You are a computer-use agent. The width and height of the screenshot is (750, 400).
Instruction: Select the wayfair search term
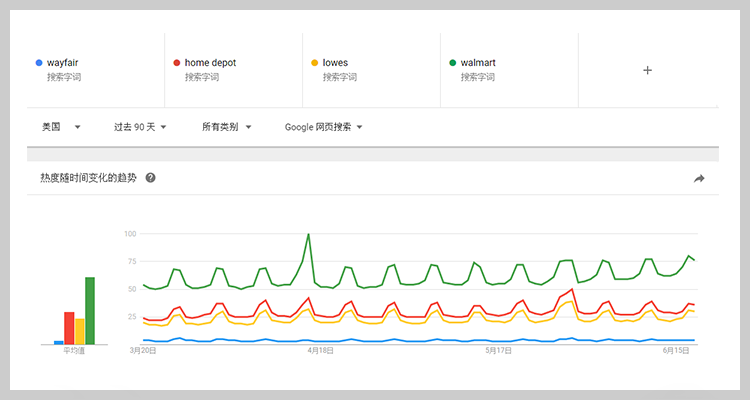point(62,63)
